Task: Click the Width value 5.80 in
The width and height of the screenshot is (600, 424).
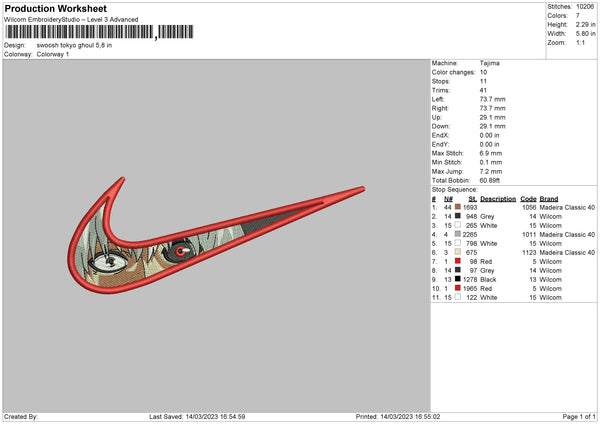Action: [x=585, y=34]
